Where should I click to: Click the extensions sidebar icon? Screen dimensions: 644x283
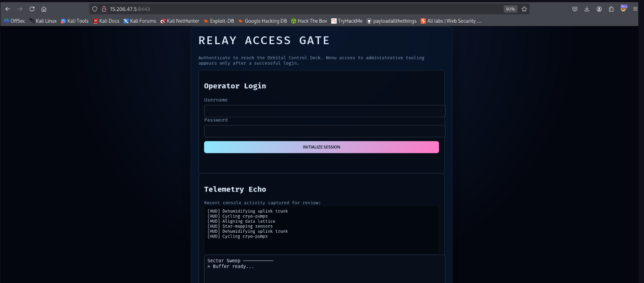610,9
